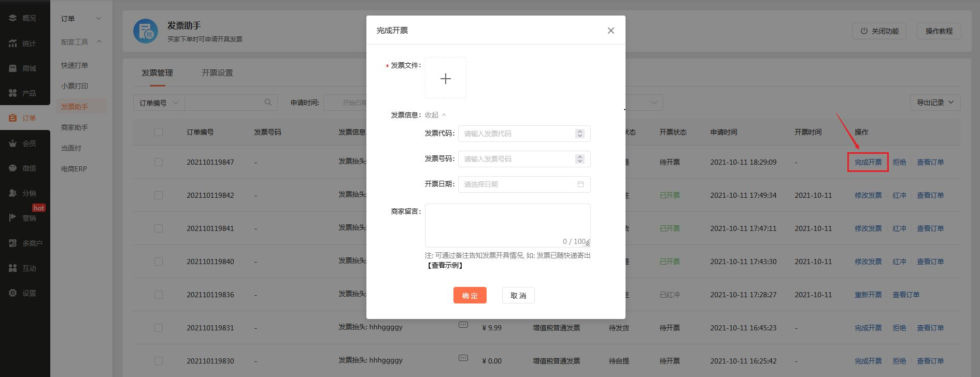Select the 互动 interaction sidebar icon

pyautogui.click(x=12, y=268)
